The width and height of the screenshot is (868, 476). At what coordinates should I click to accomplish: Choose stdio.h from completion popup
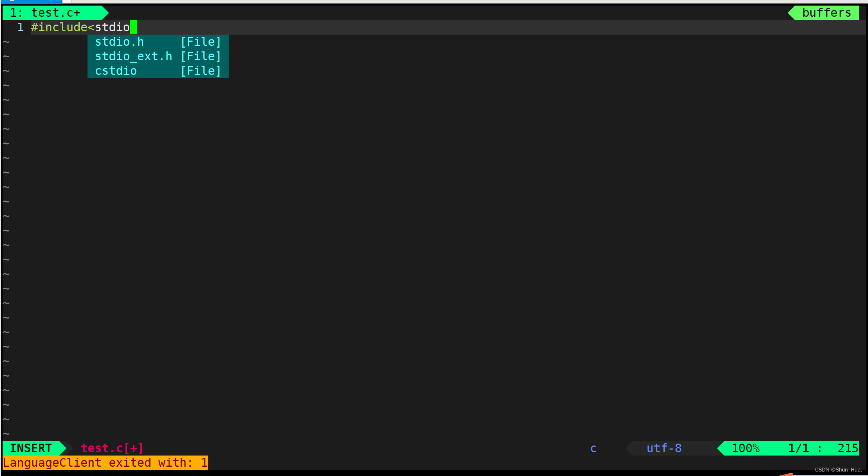(158, 42)
